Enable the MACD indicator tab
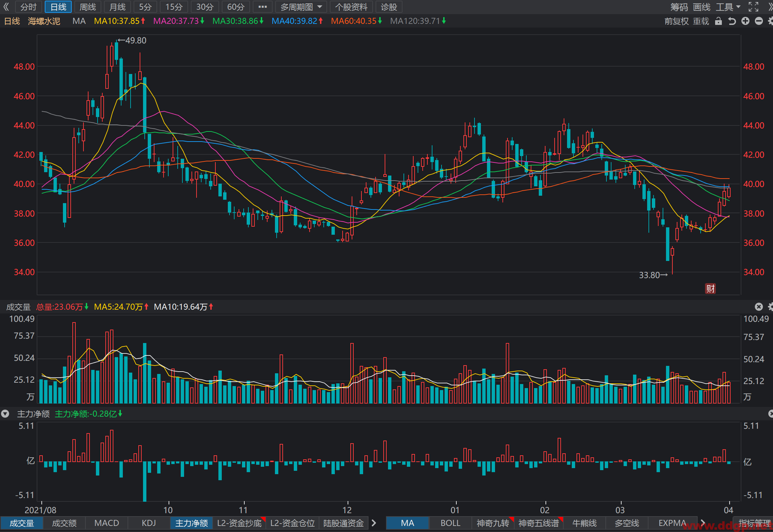Viewport: 773px width, 532px height. [107, 523]
